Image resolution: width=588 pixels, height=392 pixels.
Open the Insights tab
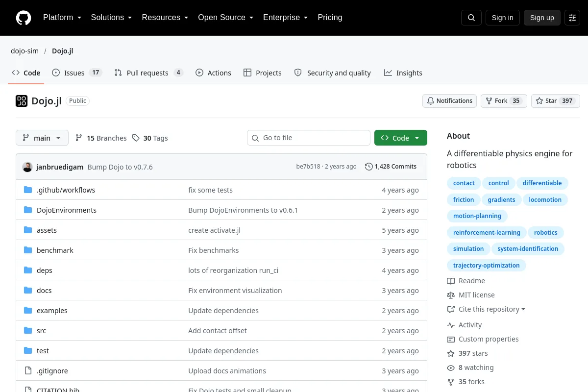403,73
